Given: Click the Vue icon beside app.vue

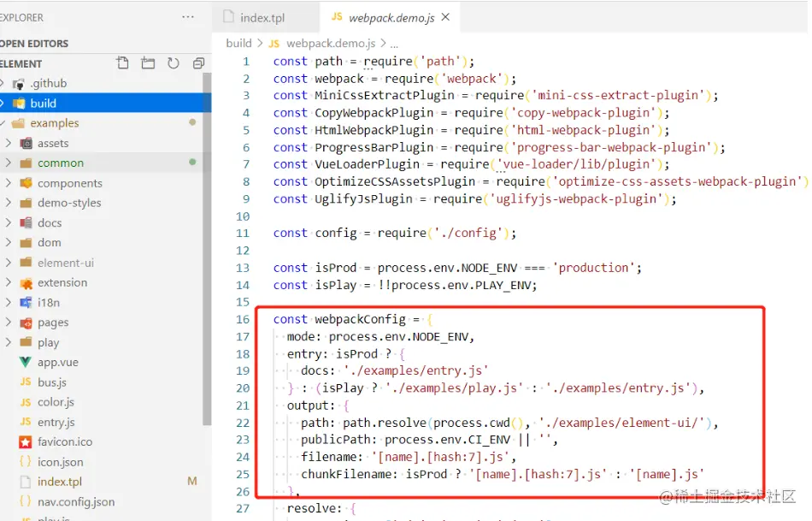Looking at the screenshot, I should click(x=26, y=363).
